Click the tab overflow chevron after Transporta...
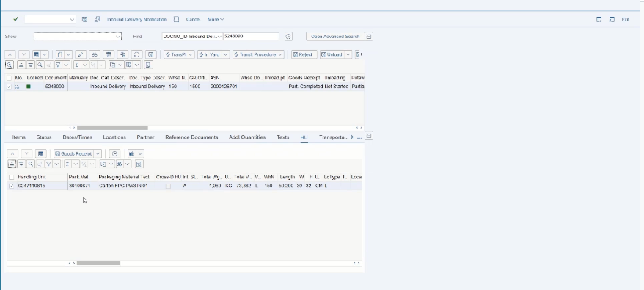Image resolution: width=644 pixels, height=290 pixels. (x=352, y=137)
